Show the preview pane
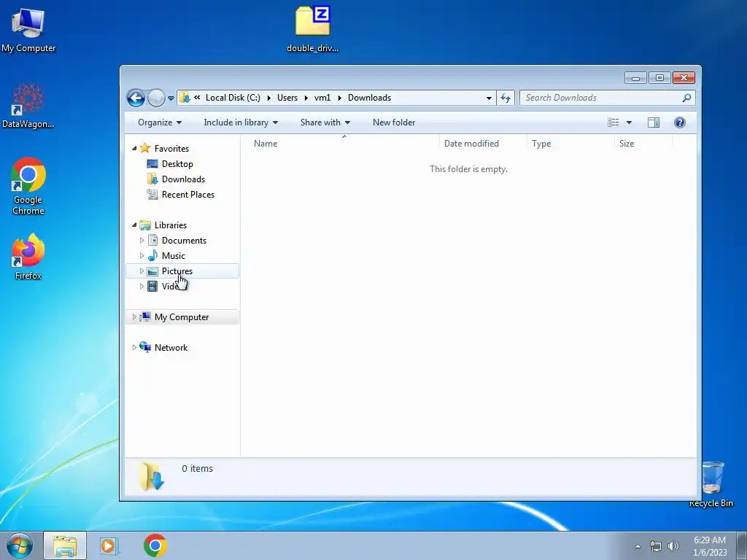The width and height of the screenshot is (747, 560). 654,122
